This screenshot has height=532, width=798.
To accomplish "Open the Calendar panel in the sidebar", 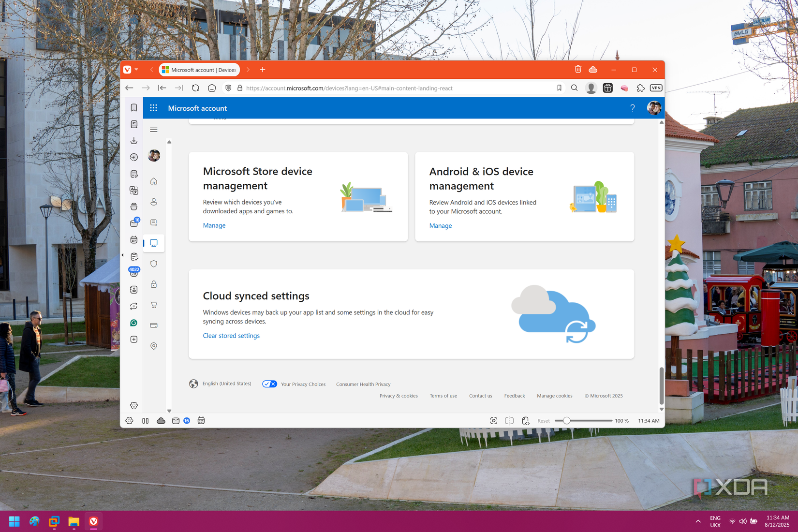I will click(x=134, y=239).
